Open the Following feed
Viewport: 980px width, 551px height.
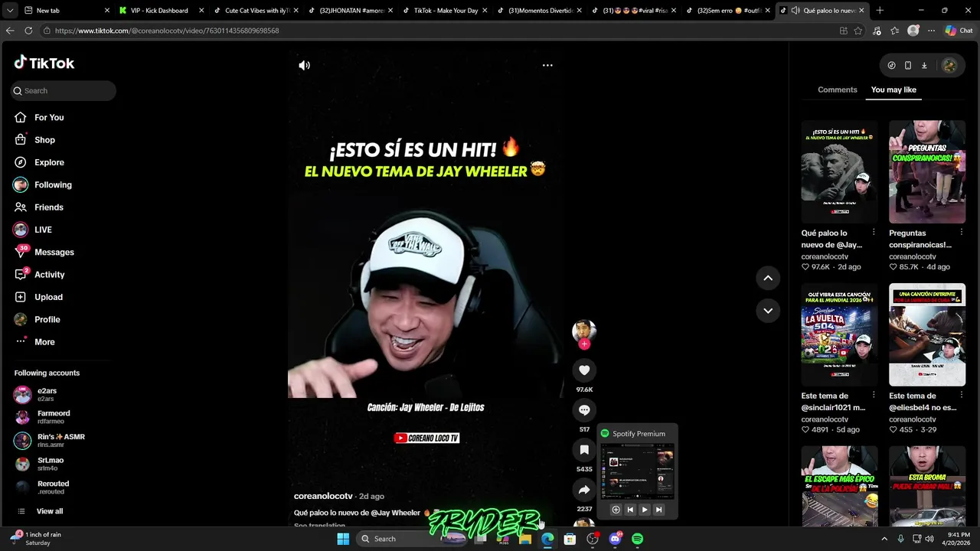(53, 184)
